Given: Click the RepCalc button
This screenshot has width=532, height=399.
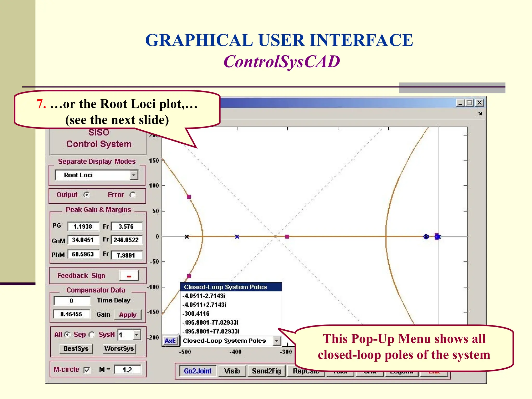Looking at the screenshot, I should pyautogui.click(x=306, y=371).
